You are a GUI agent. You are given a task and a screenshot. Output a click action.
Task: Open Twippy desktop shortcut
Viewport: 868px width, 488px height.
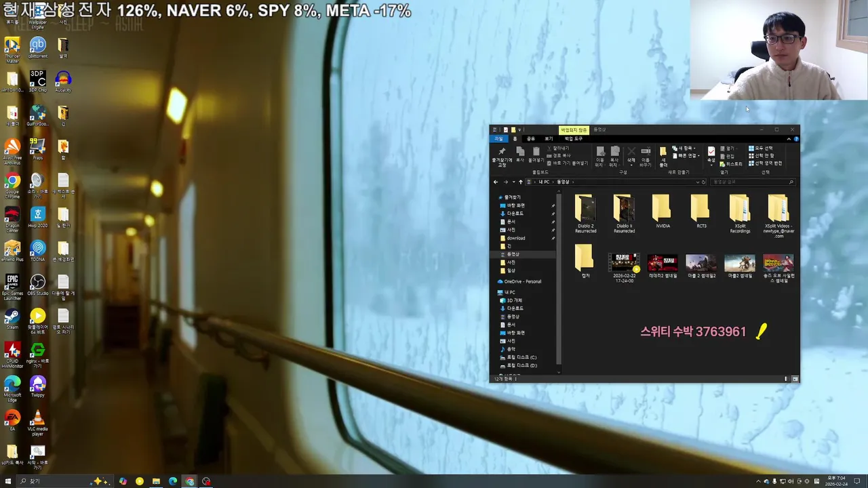tap(37, 386)
